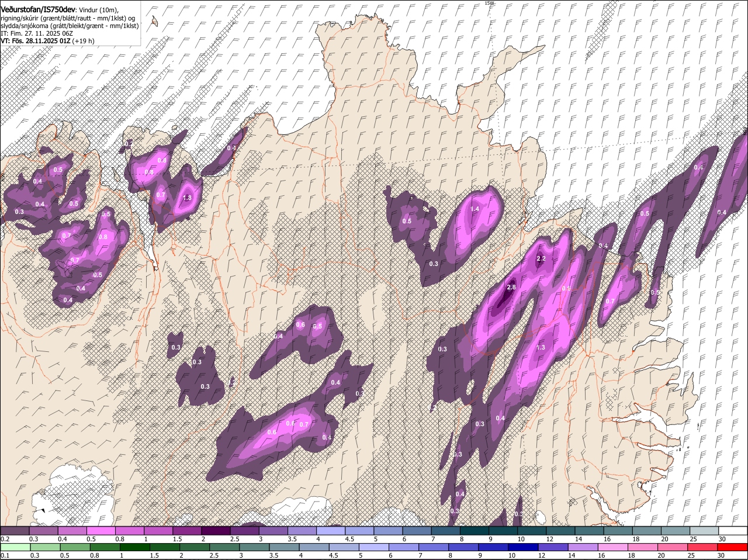Viewport: 748px width, 560px height.
Task: Click the 'VT: Fös. 28.11.2025 01Z (+19 h)' line
Action: (47, 41)
